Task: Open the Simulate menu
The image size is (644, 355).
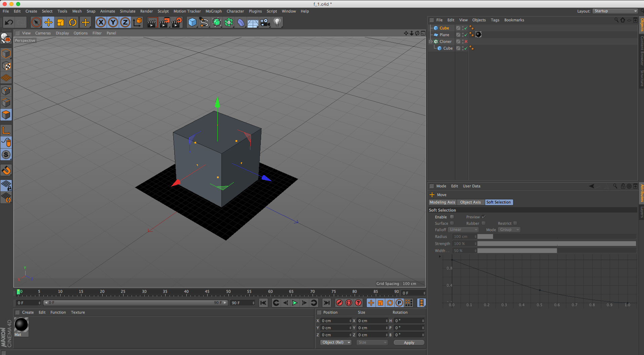Action: [128, 11]
